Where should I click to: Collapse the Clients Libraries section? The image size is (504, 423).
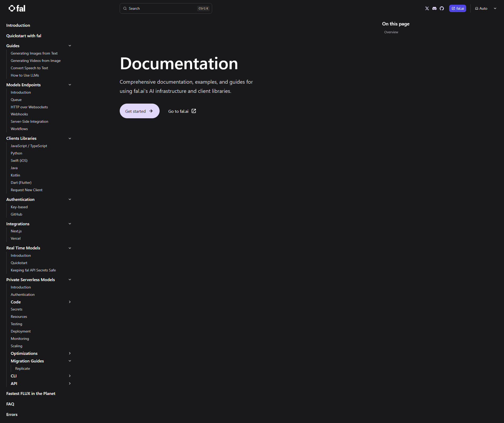click(70, 138)
